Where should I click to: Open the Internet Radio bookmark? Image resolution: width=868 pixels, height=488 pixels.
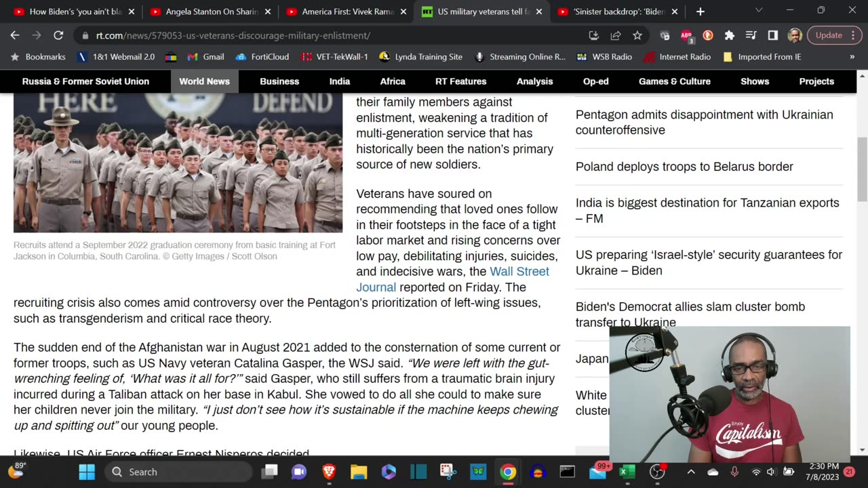click(x=677, y=57)
